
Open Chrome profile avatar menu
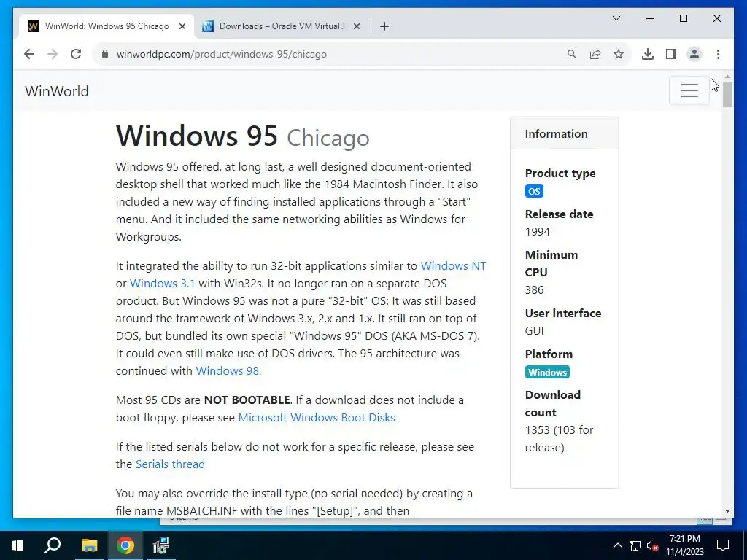tap(694, 54)
